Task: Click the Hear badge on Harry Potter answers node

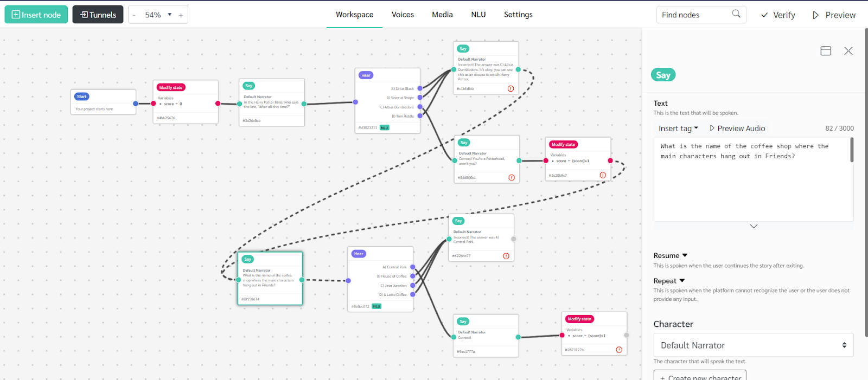Action: (366, 75)
